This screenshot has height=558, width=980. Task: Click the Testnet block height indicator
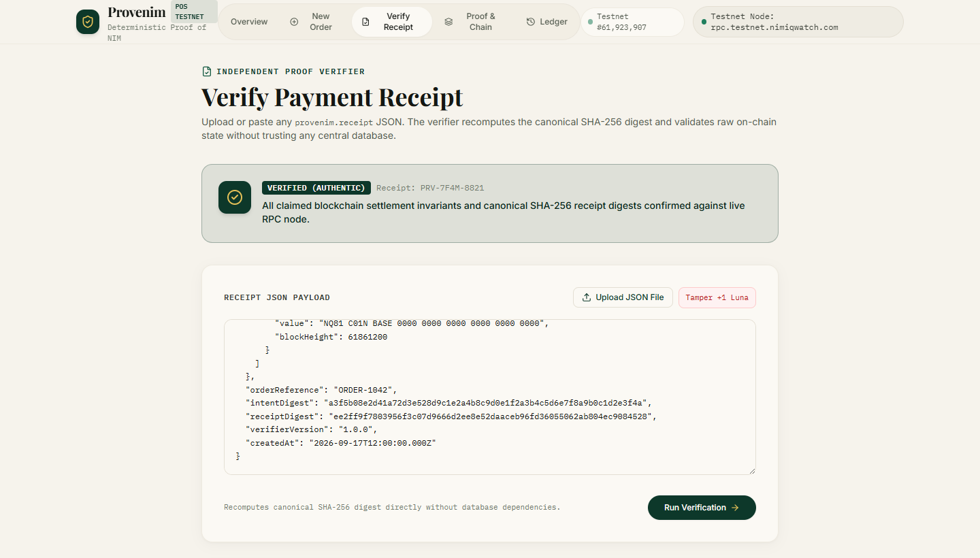coord(632,22)
